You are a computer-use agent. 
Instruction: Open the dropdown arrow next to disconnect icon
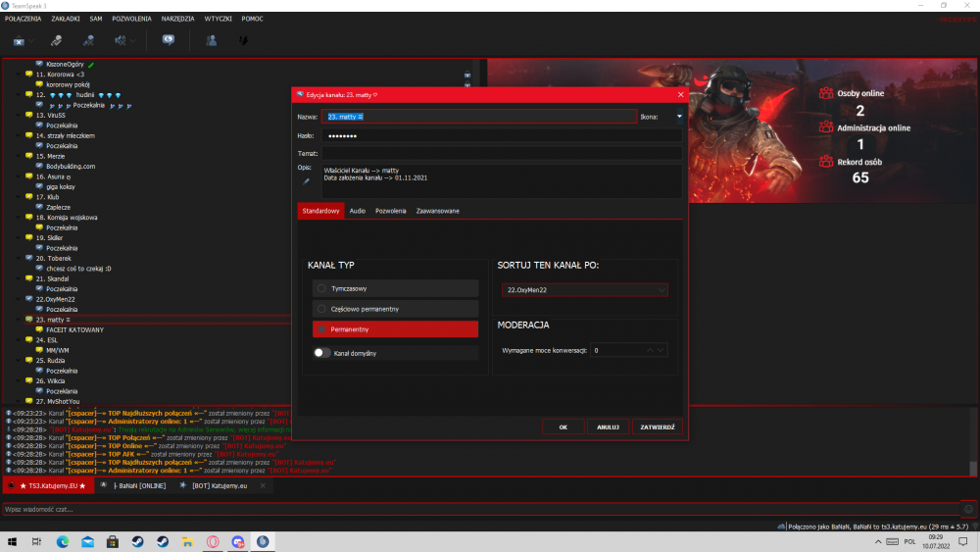(x=31, y=41)
